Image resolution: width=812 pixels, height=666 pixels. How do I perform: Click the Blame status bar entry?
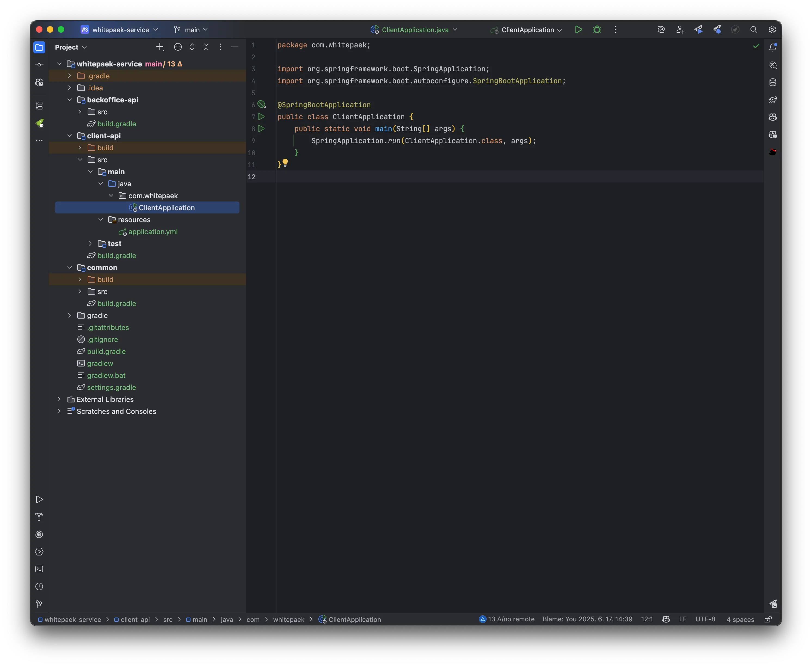(587, 619)
